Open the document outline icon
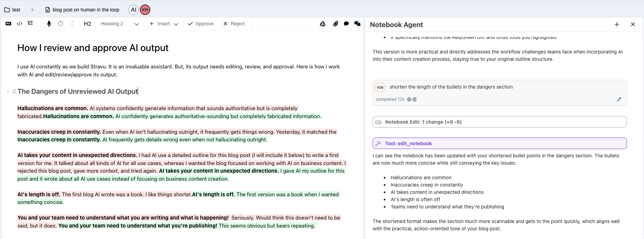Image resolution: width=644 pixels, height=239 pixels. coord(31,23)
